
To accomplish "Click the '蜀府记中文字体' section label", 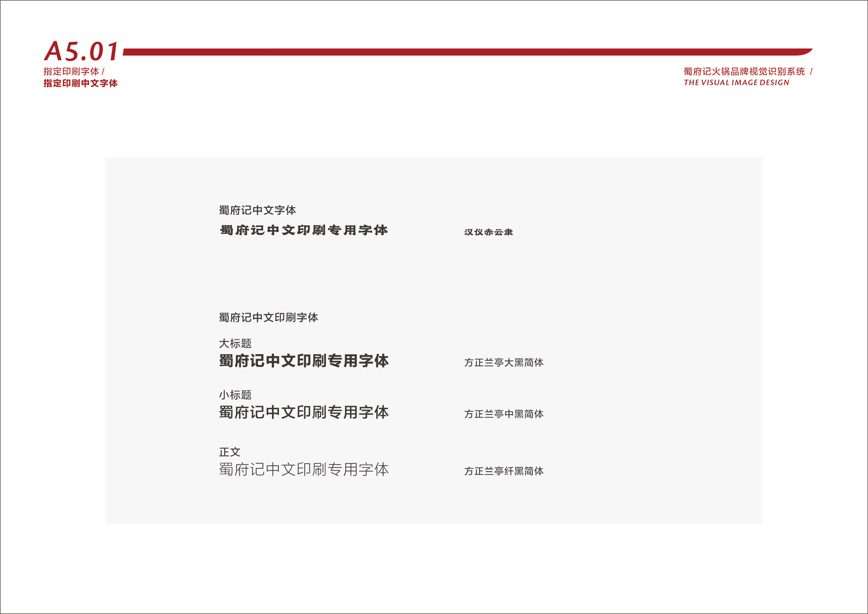I will tap(257, 210).
